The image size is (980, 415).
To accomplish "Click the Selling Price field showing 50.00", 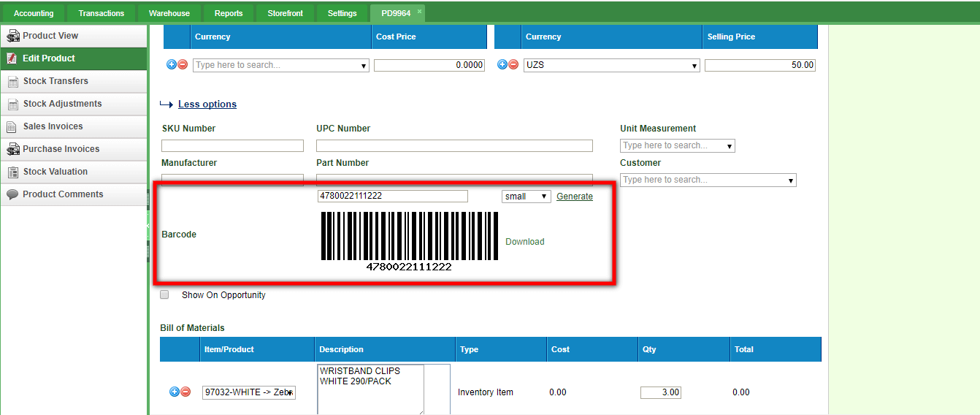I will 759,65.
